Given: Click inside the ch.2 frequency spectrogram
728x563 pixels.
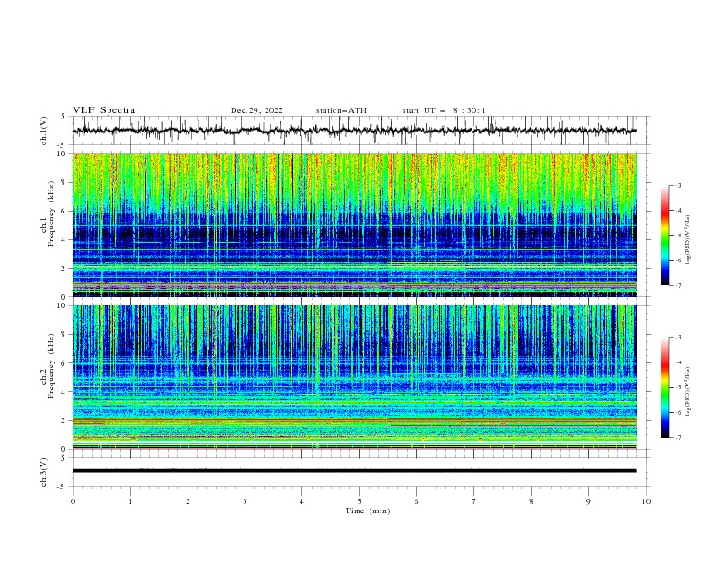Looking at the screenshot, I should click(354, 377).
